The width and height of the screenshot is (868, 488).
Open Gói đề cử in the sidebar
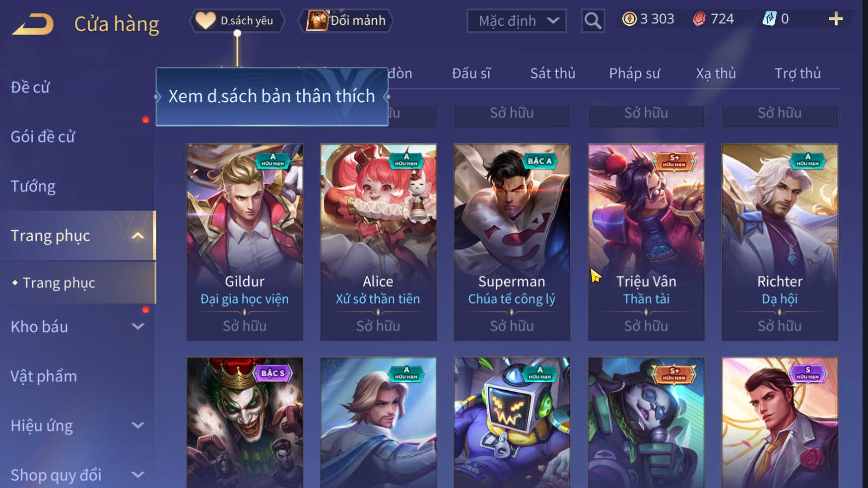43,137
